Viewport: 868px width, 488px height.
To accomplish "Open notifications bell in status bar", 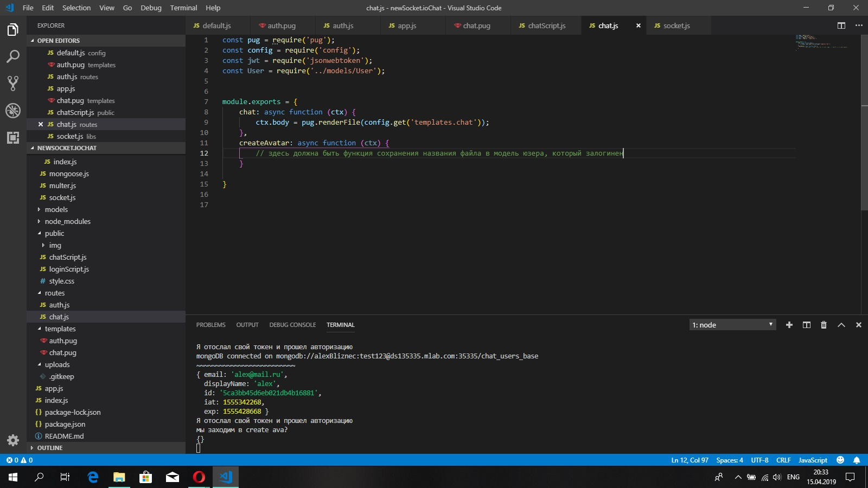I will click(x=857, y=460).
